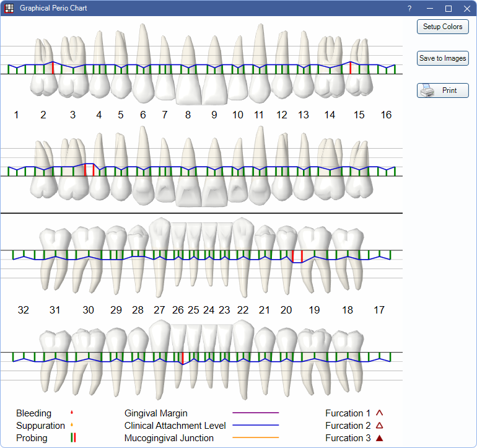Viewport: 477px width, 448px height.
Task: Click the help question mark in title bar
Action: [409, 9]
